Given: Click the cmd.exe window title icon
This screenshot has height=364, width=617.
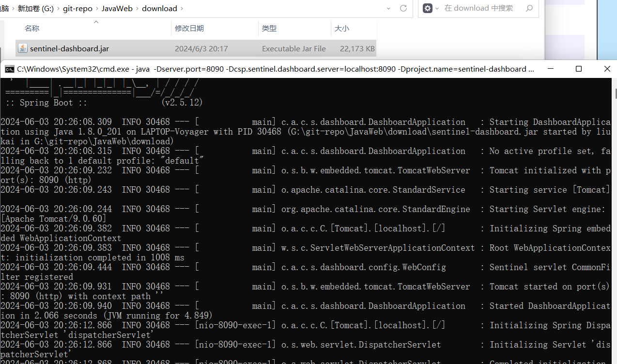Looking at the screenshot, I should [9, 69].
